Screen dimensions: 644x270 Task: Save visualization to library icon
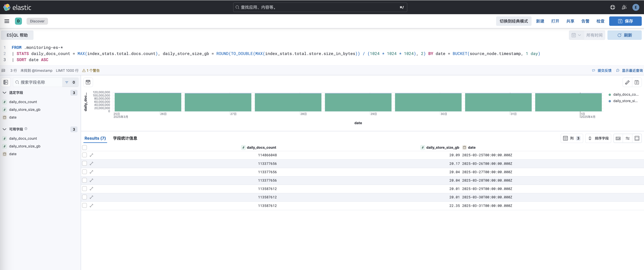coord(637,82)
